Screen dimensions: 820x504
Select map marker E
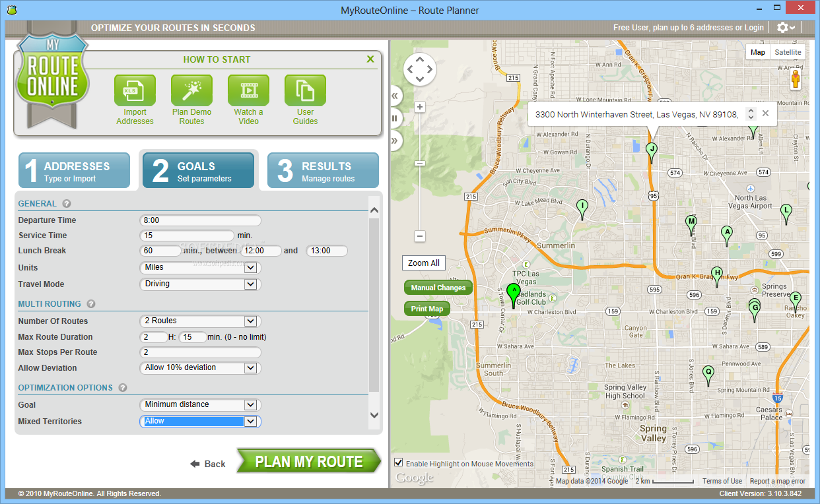795,300
